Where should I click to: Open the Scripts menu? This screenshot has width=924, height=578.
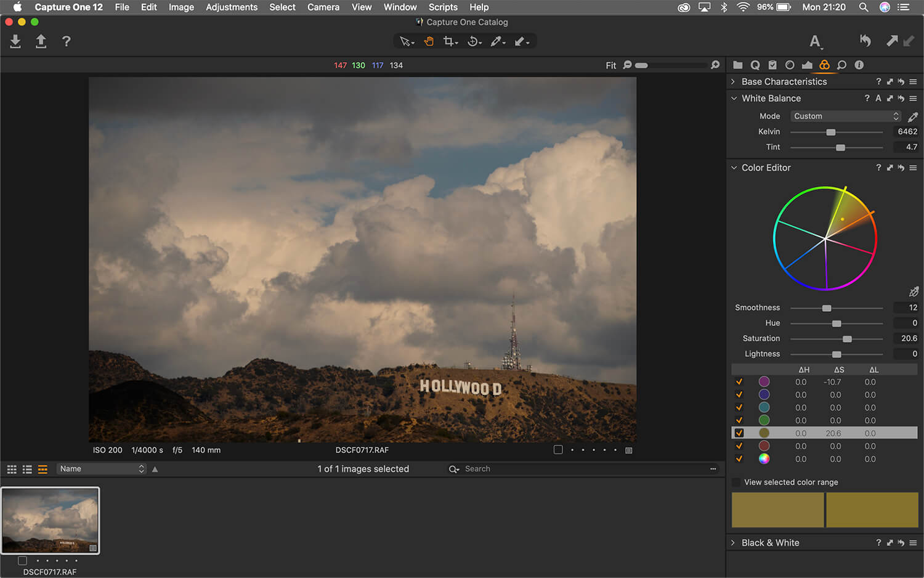coord(443,7)
